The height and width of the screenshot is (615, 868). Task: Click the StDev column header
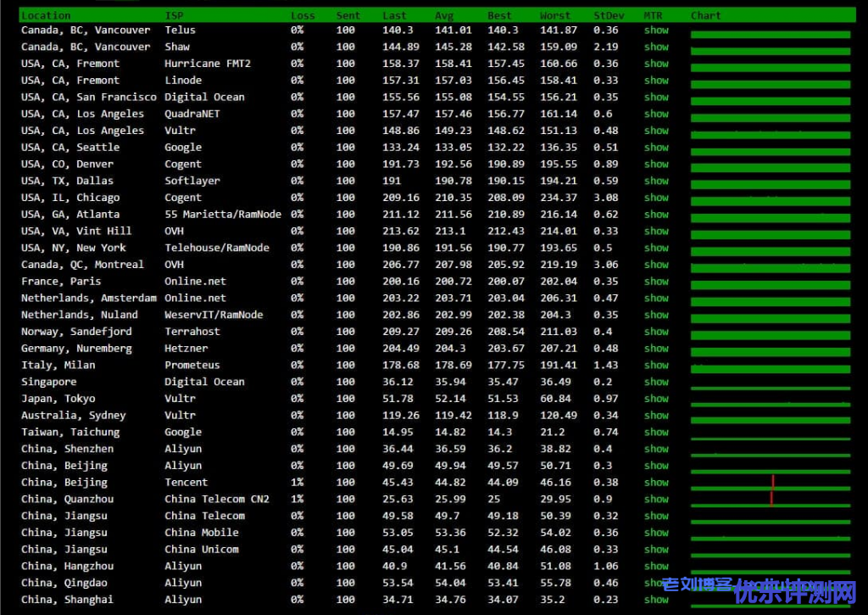[609, 15]
